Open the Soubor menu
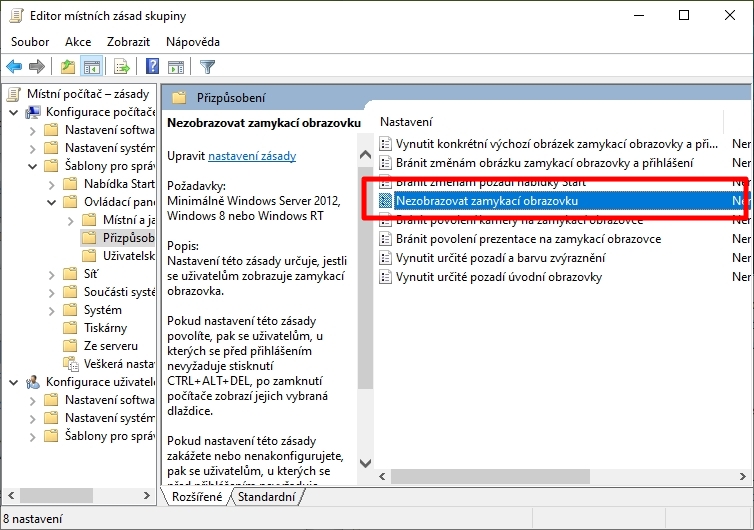The width and height of the screenshot is (754, 530). (x=30, y=42)
